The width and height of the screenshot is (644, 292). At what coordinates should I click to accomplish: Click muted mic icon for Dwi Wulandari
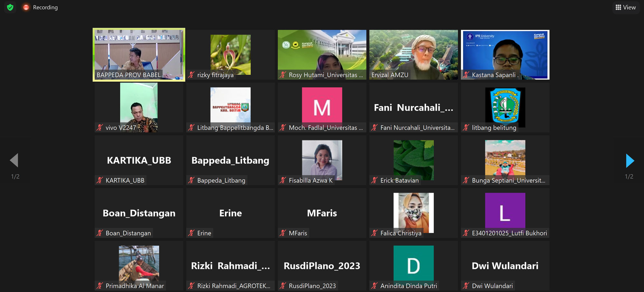[466, 286]
